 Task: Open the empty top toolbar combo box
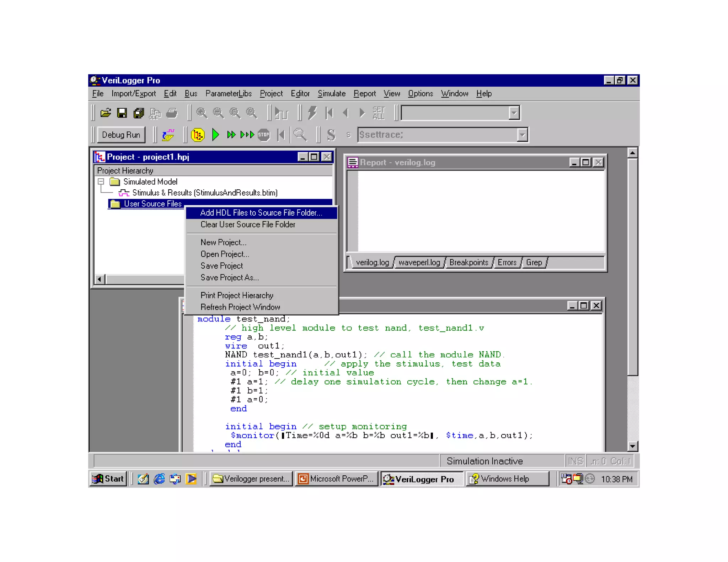(x=514, y=113)
